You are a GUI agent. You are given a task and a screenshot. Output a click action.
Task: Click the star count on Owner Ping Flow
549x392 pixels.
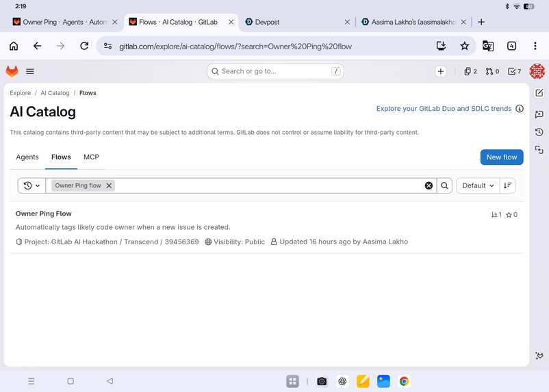(512, 215)
